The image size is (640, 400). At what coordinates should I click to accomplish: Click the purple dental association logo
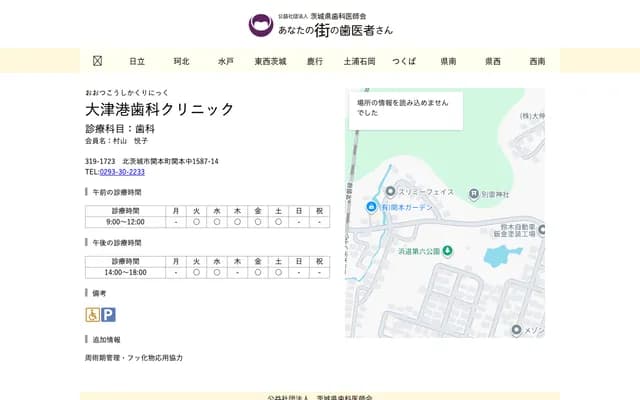coord(260,25)
